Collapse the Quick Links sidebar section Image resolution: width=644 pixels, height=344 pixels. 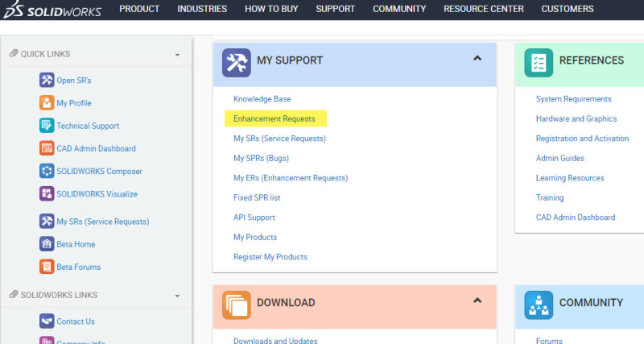[x=177, y=55]
